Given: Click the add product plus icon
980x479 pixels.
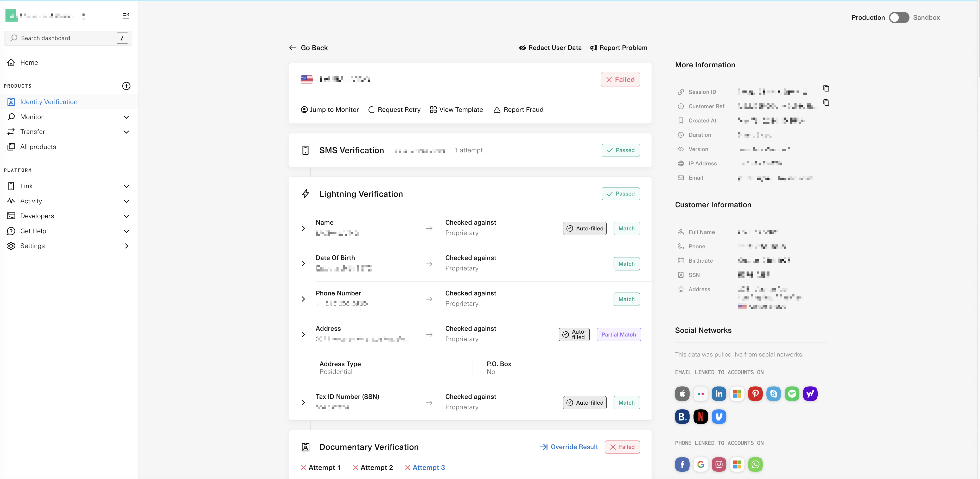Looking at the screenshot, I should tap(126, 86).
